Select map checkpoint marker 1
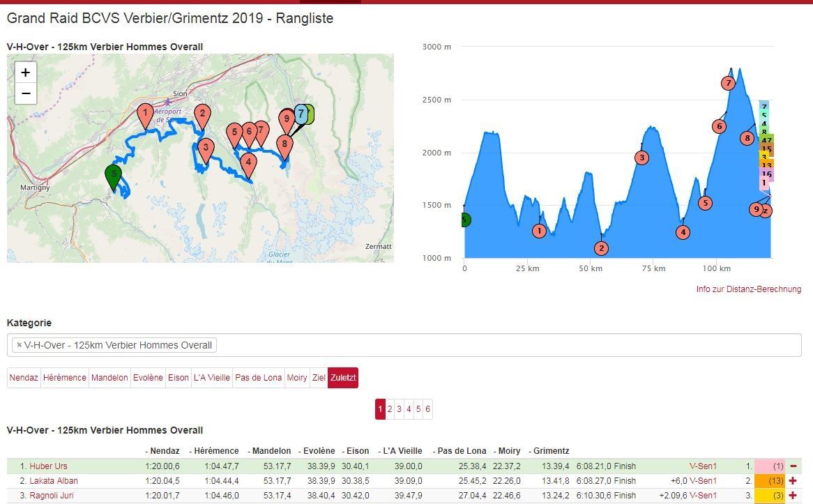 (144, 114)
